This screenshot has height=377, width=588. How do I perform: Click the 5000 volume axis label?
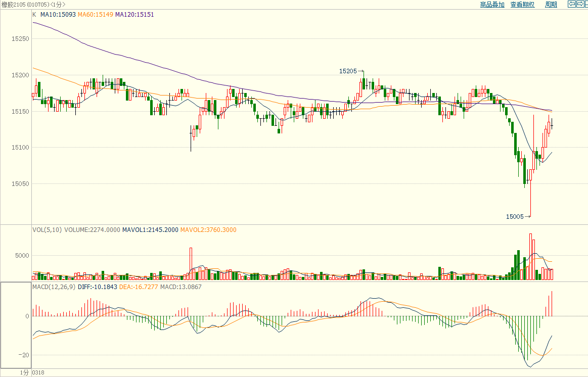tap(22, 256)
